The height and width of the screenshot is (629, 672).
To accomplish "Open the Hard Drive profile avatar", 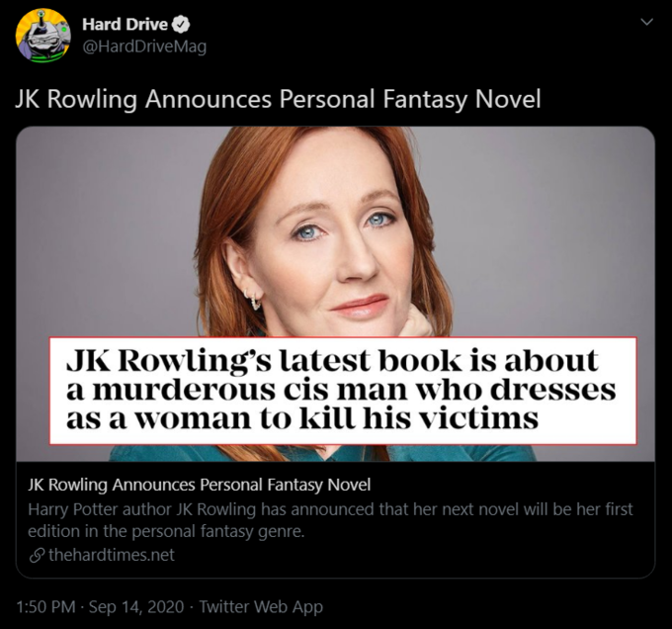I will click(42, 36).
